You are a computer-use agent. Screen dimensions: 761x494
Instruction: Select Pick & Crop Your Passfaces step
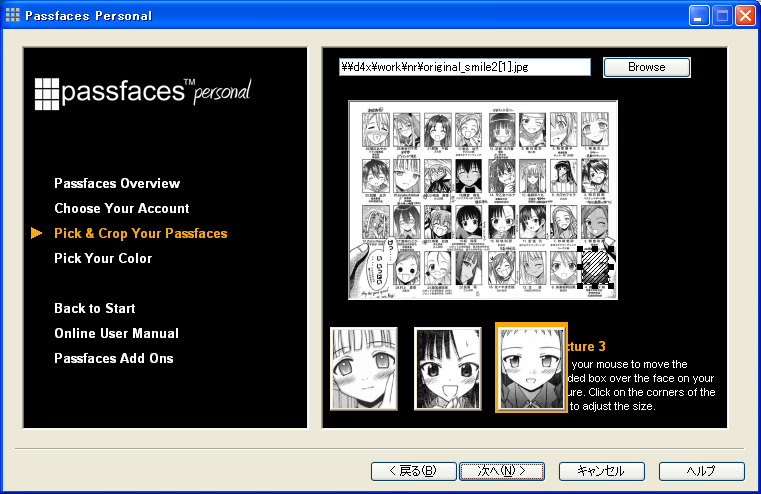pyautogui.click(x=141, y=233)
